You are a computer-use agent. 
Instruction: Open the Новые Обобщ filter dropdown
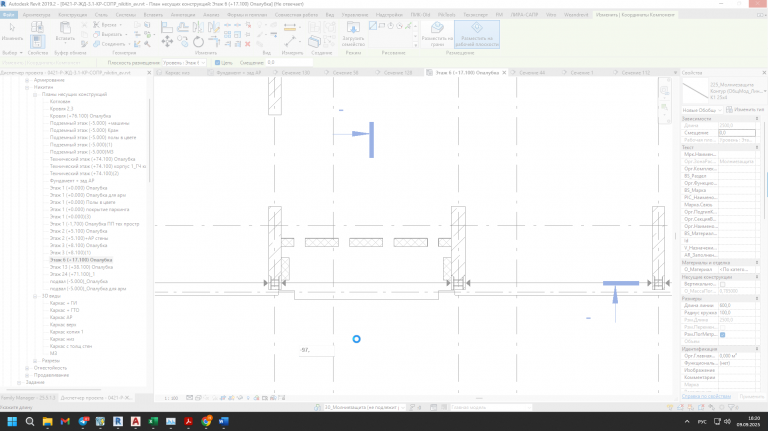coord(702,110)
